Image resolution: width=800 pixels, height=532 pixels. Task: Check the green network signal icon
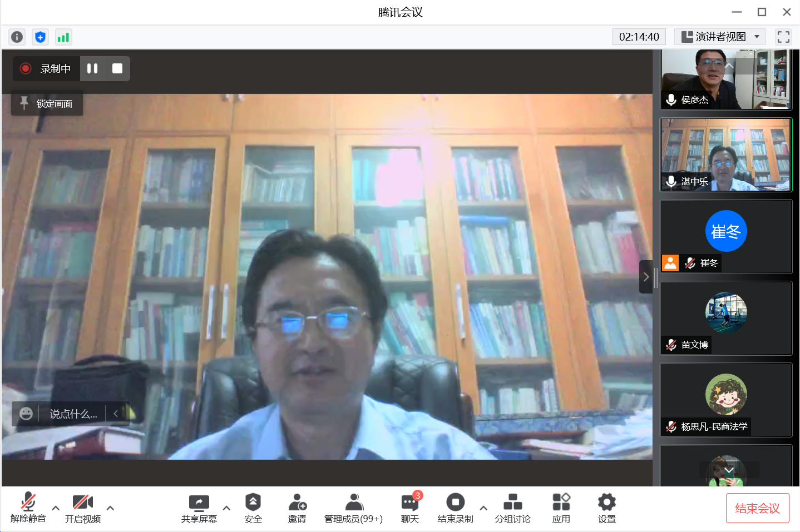63,37
